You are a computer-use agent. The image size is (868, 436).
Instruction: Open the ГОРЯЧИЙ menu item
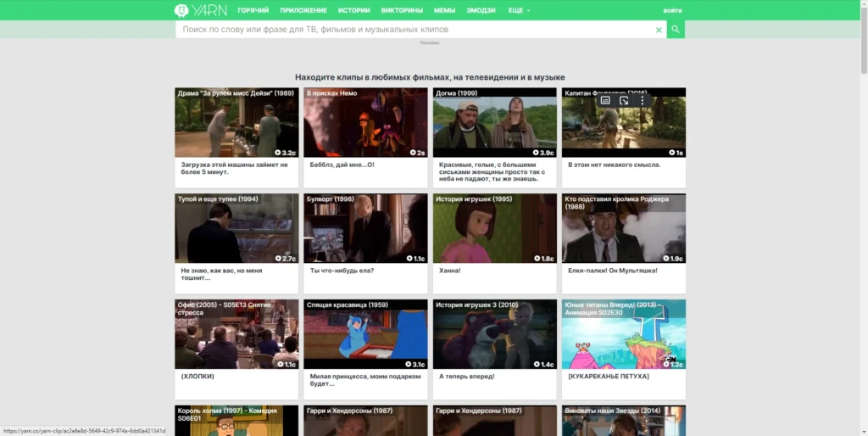point(253,10)
